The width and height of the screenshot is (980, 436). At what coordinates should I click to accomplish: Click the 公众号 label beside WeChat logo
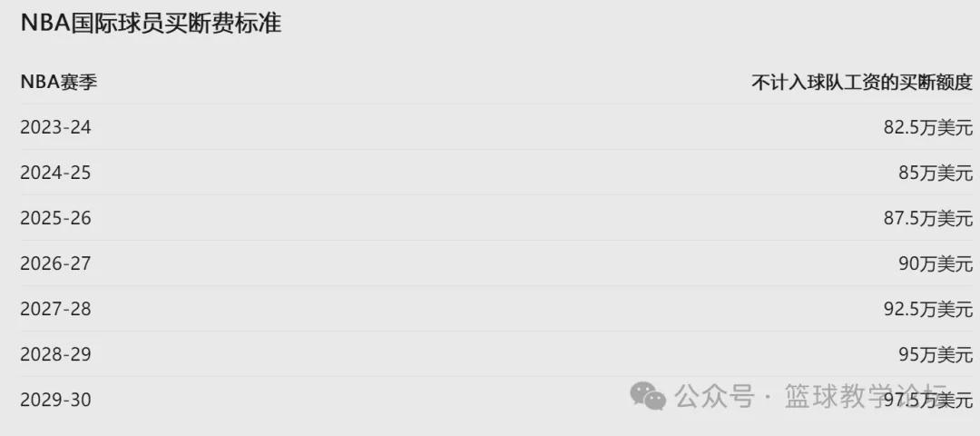(x=714, y=397)
